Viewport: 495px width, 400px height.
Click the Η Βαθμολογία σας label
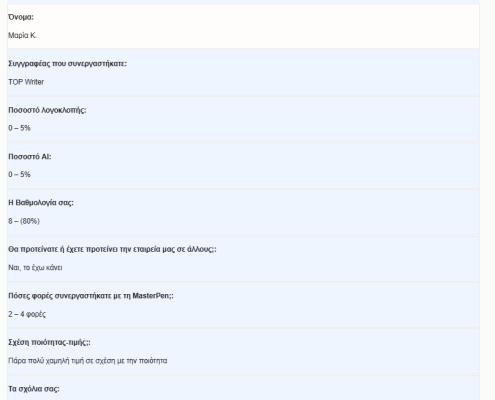pyautogui.click(x=41, y=203)
